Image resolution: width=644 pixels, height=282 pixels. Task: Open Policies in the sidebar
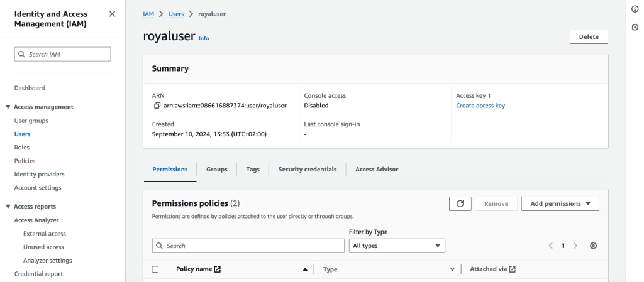click(25, 161)
